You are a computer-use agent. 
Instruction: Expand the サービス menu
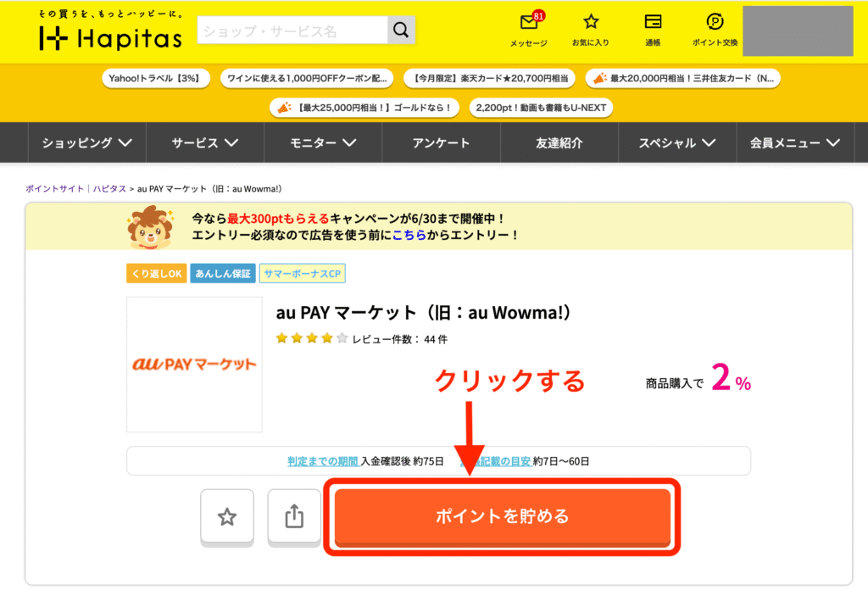(205, 143)
